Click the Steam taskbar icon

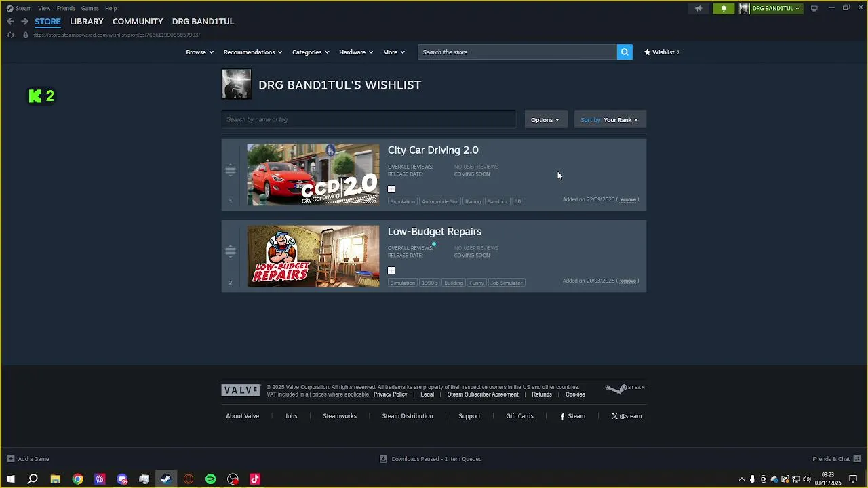(166, 479)
